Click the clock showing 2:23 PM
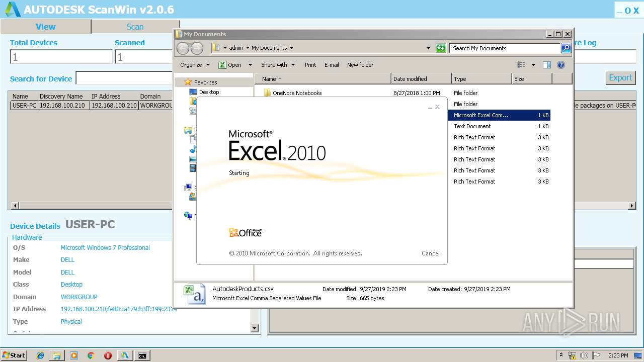 (x=618, y=355)
